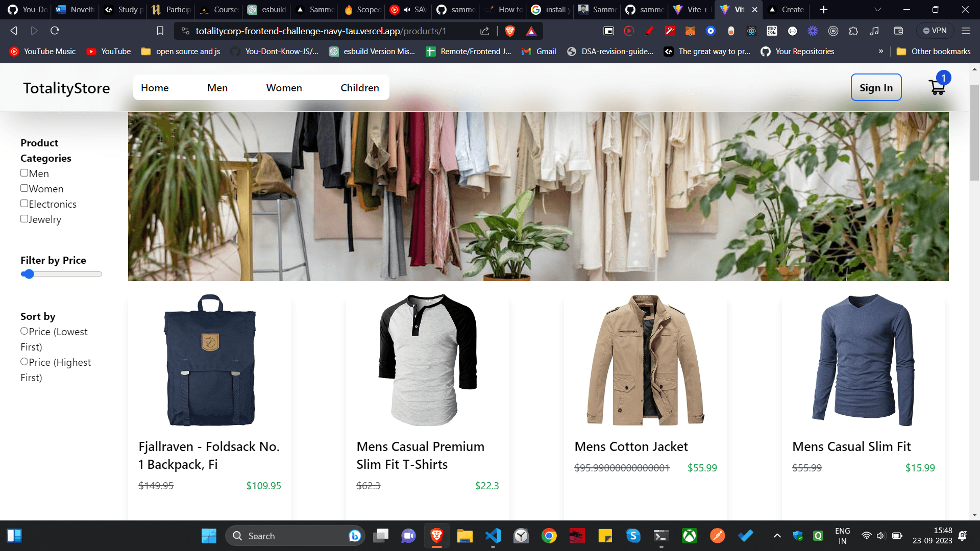Image resolution: width=980 pixels, height=551 pixels.
Task: Drag the Filter by Price slider
Action: [x=28, y=273]
